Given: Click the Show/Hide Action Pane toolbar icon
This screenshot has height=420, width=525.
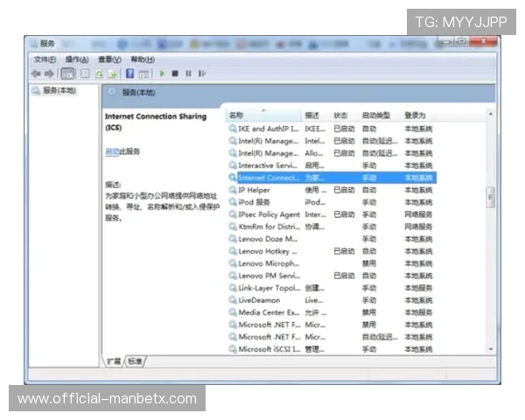Looking at the screenshot, I should [143, 73].
